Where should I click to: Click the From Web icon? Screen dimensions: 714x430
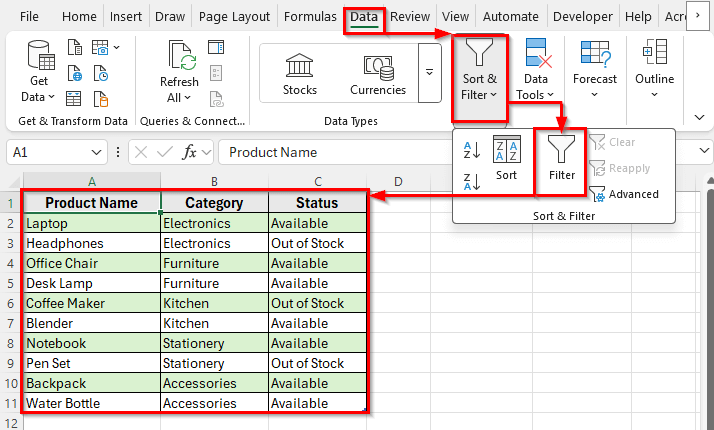pos(75,73)
